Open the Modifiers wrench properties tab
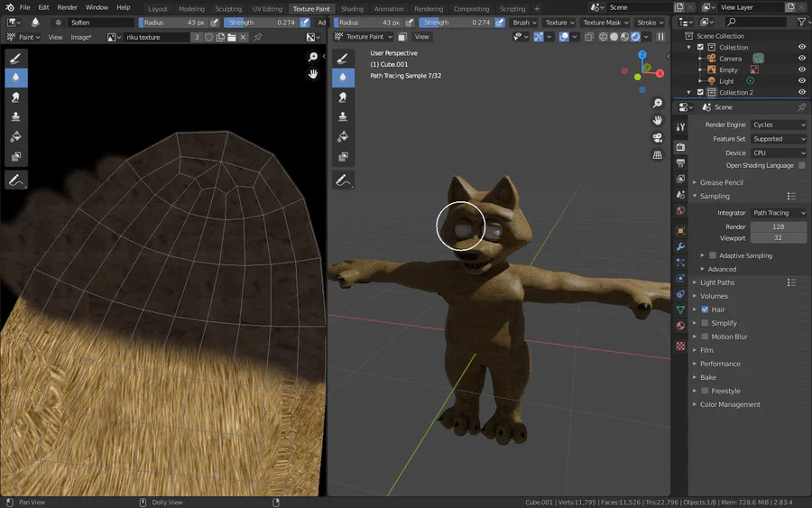812x508 pixels. [x=680, y=246]
